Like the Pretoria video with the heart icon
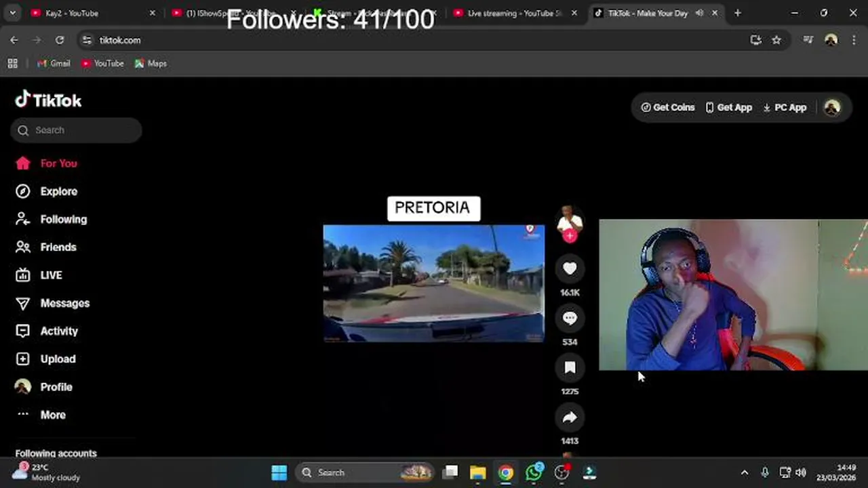The image size is (868, 488). (570, 269)
